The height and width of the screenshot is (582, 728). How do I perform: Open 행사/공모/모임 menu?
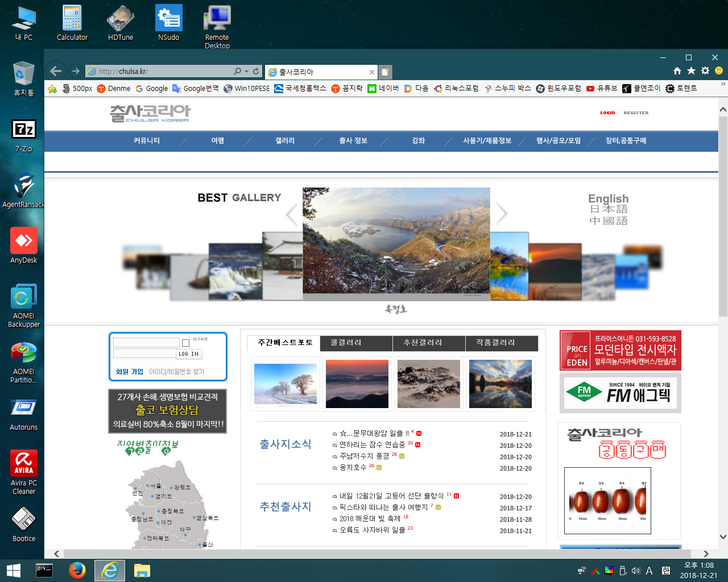(559, 141)
